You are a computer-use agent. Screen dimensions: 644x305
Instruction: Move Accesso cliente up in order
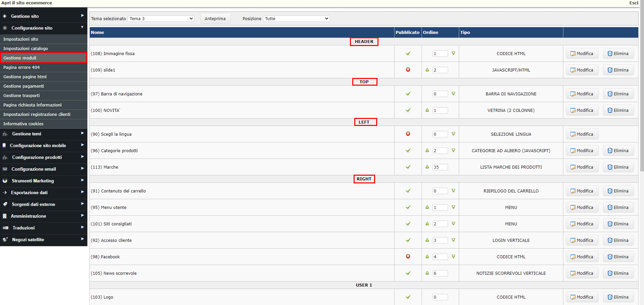427,240
